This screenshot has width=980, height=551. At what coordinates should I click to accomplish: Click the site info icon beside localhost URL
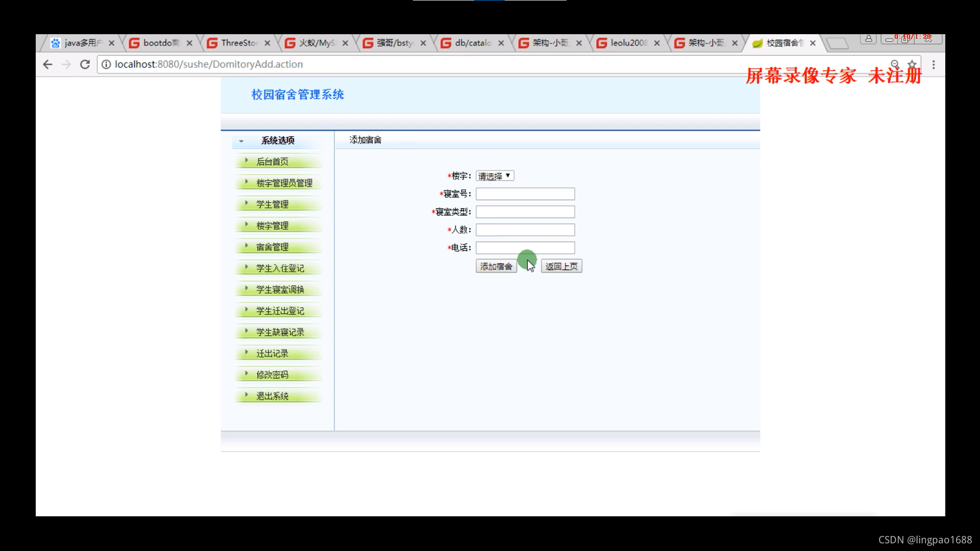pos(106,64)
